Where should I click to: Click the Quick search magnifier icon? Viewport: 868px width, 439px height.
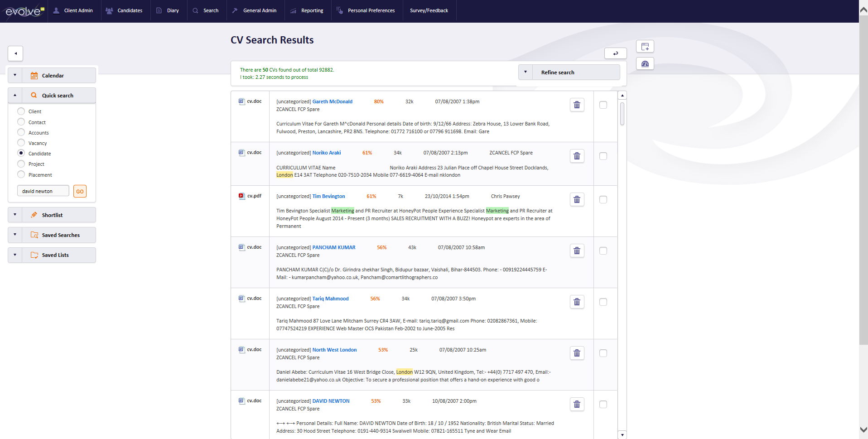[34, 95]
